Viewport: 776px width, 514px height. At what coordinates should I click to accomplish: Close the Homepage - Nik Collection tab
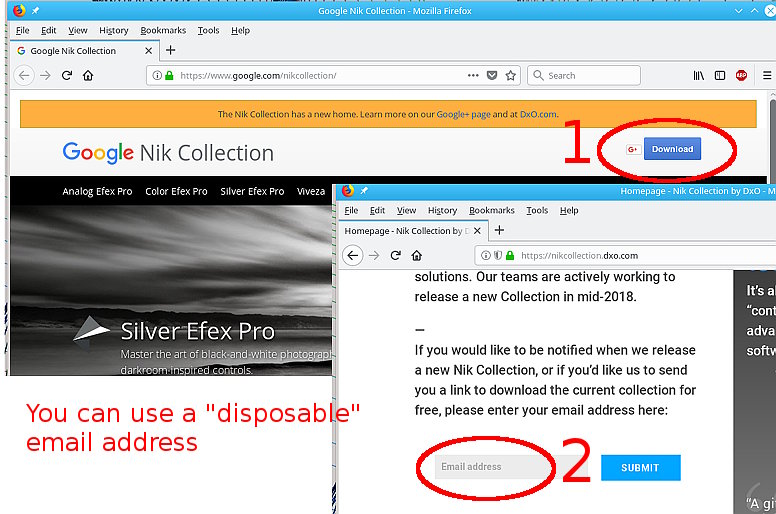pos(477,231)
